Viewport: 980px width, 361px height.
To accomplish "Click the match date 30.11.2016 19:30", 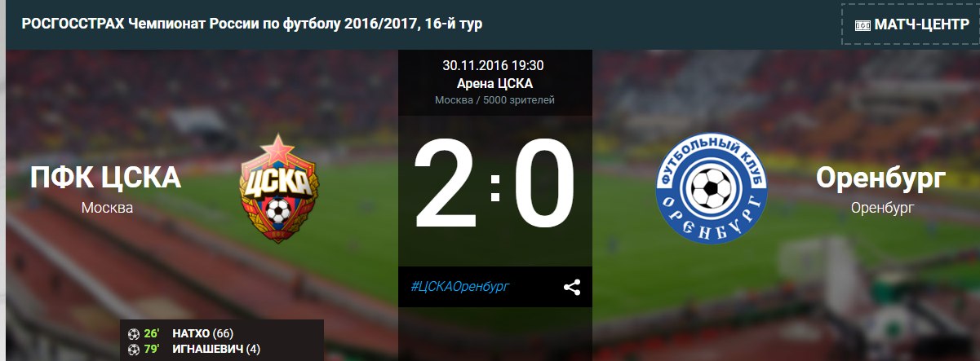I will [x=493, y=65].
